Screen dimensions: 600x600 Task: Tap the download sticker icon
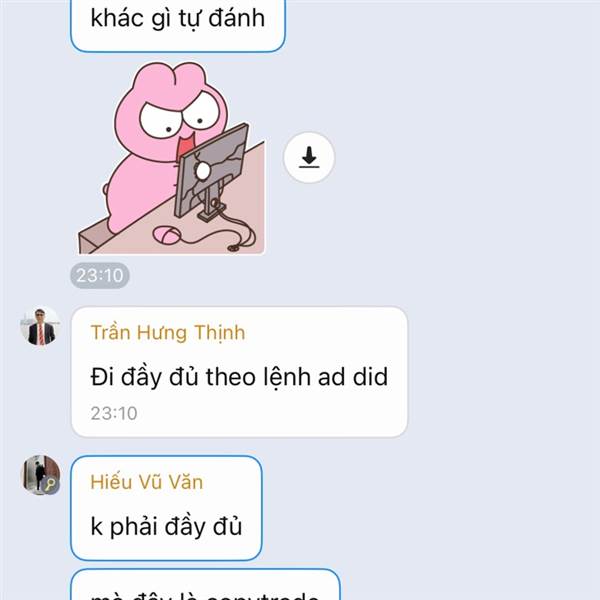point(309,158)
